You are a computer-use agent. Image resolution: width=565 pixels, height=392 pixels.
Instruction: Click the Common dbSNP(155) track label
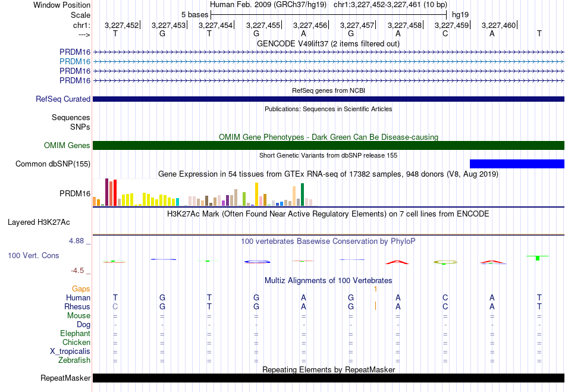[x=53, y=164]
